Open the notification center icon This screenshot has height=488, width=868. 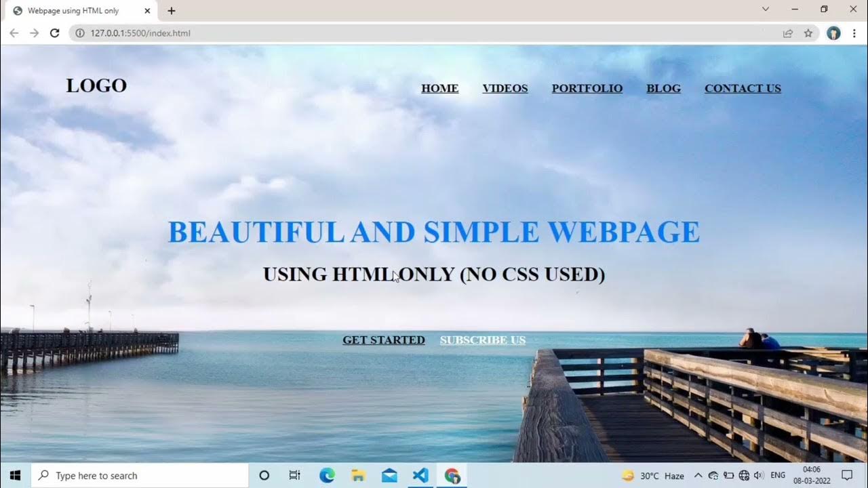tap(847, 476)
